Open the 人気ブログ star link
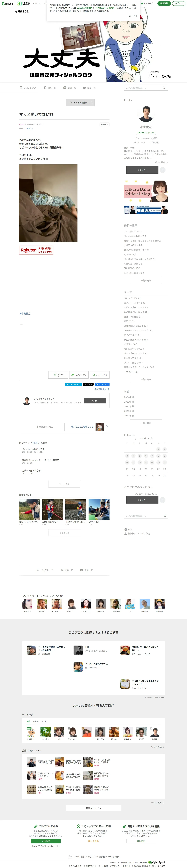 pyautogui.click(x=147, y=3)
